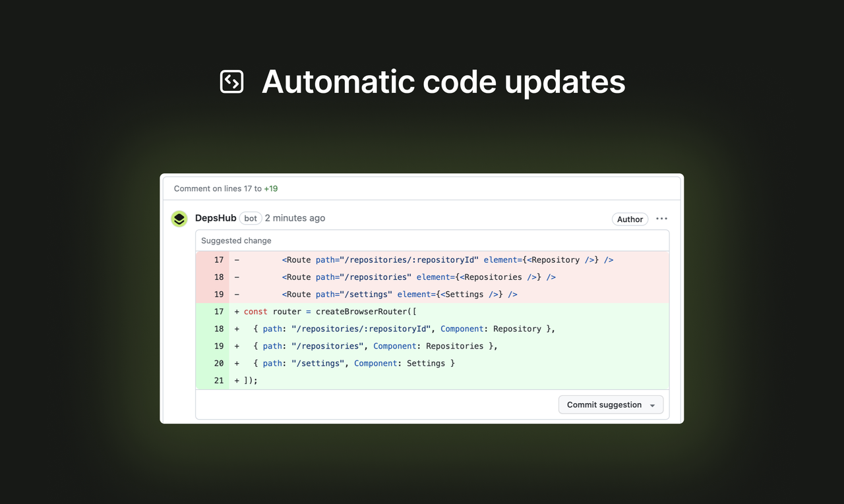Select added line 20 Component: Settings
844x504 pixels.
(x=433, y=363)
